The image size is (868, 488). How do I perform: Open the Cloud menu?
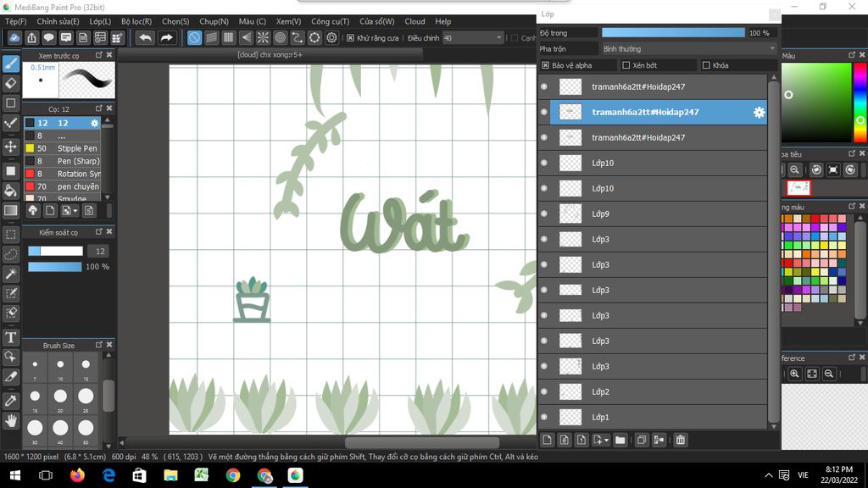[415, 21]
